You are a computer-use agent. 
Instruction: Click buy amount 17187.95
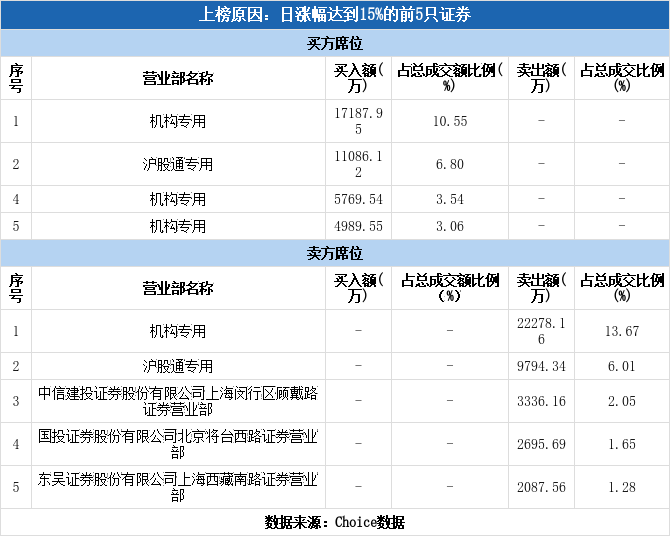(359, 121)
